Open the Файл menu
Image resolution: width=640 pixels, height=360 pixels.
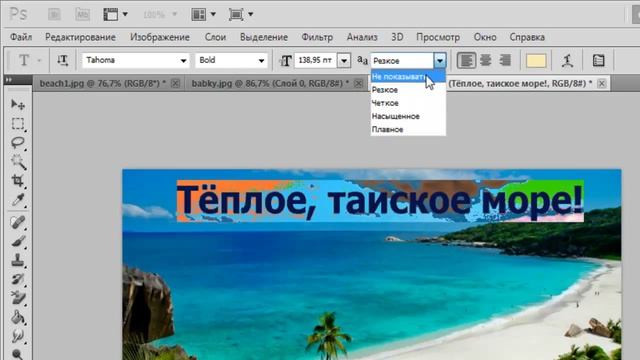[21, 37]
